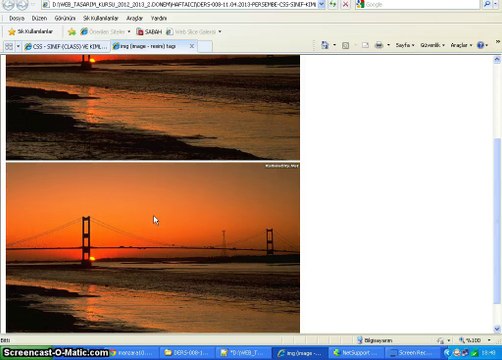Click the vertical scrollbar up arrow

497,60
